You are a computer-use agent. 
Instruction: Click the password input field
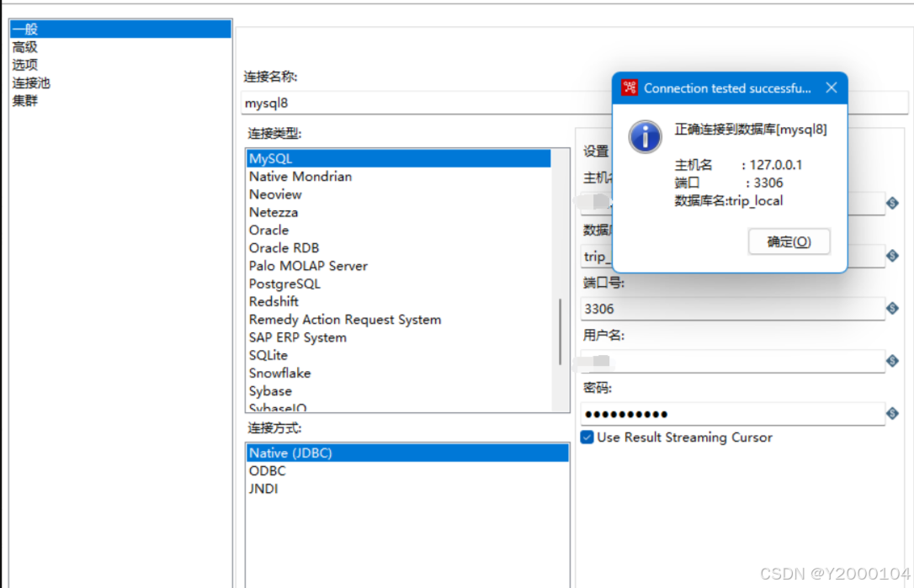[x=733, y=414]
